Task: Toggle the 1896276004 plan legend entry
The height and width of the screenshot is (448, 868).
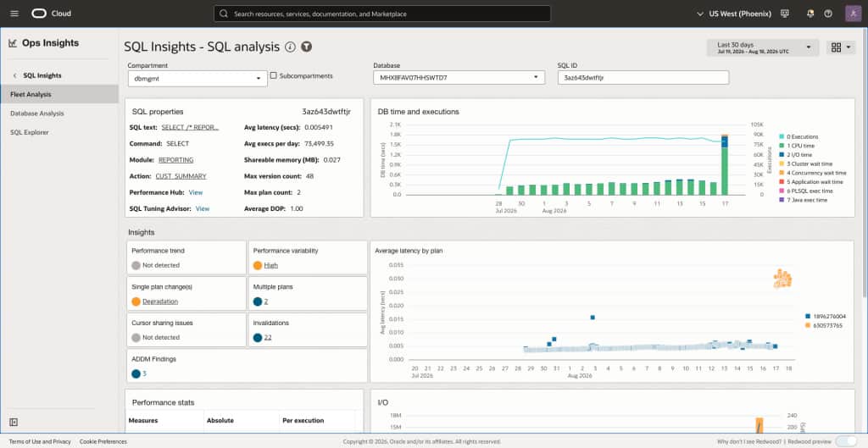Action: coord(826,317)
